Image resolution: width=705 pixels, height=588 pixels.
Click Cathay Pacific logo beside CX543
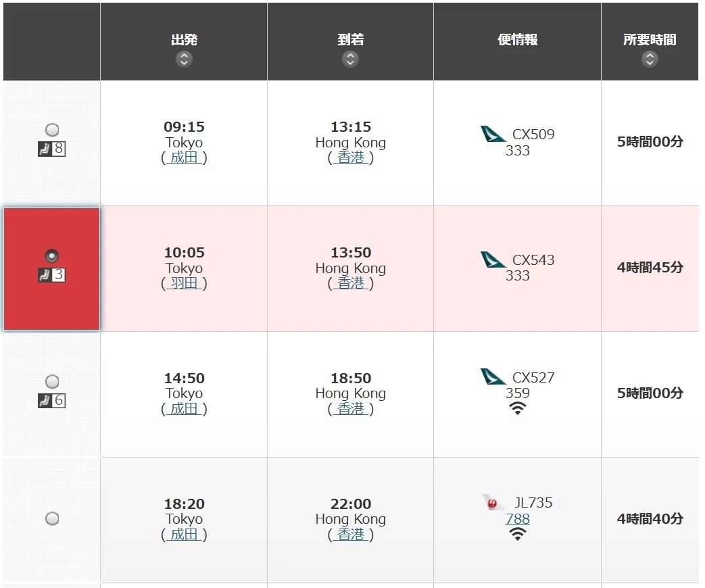(x=493, y=260)
